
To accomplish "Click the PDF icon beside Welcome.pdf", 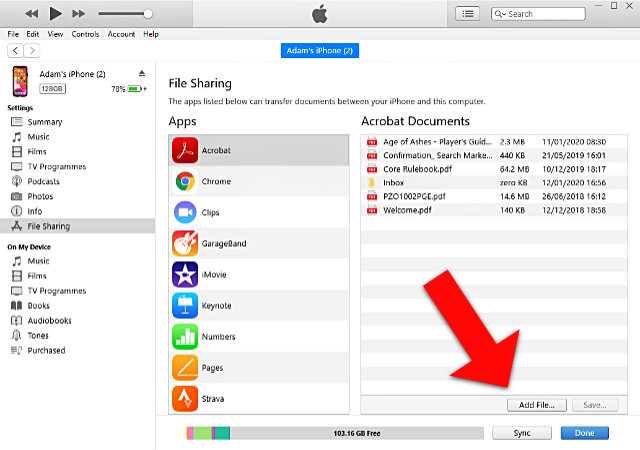I will [x=372, y=210].
